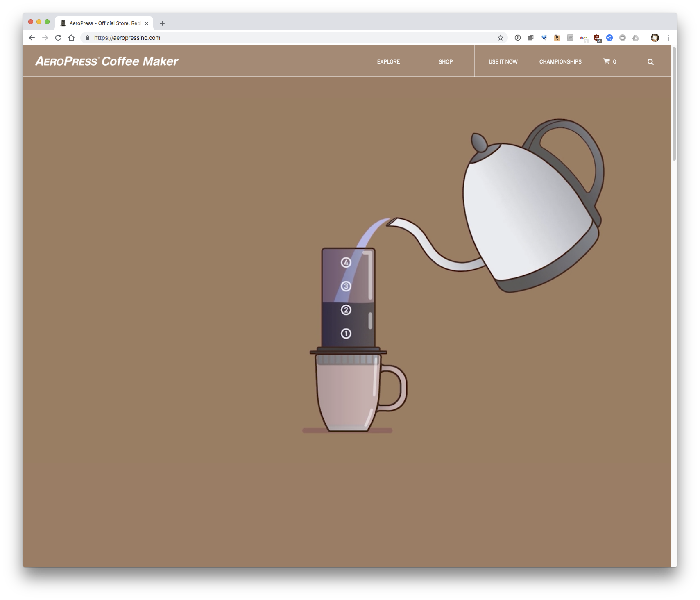Open the USE IT NOW menu
This screenshot has height=600, width=700.
click(x=503, y=61)
